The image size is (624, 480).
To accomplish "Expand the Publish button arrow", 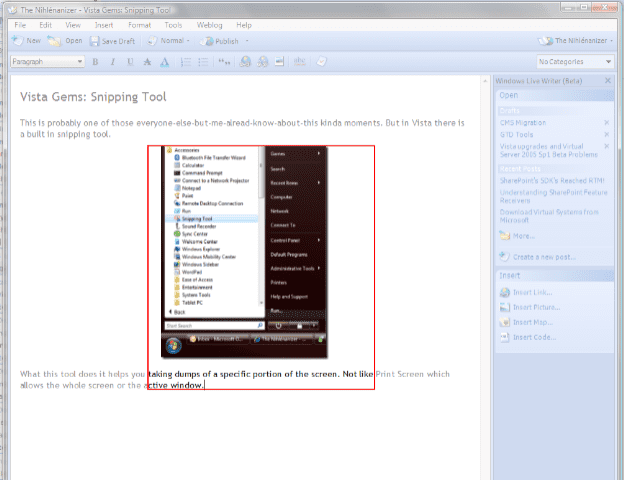I will (x=247, y=41).
